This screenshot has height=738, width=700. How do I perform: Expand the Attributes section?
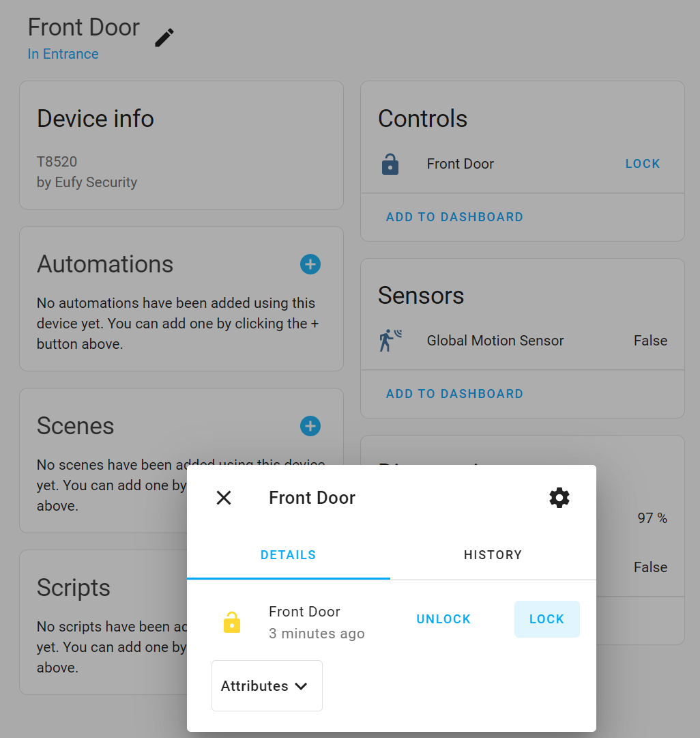pyautogui.click(x=266, y=686)
